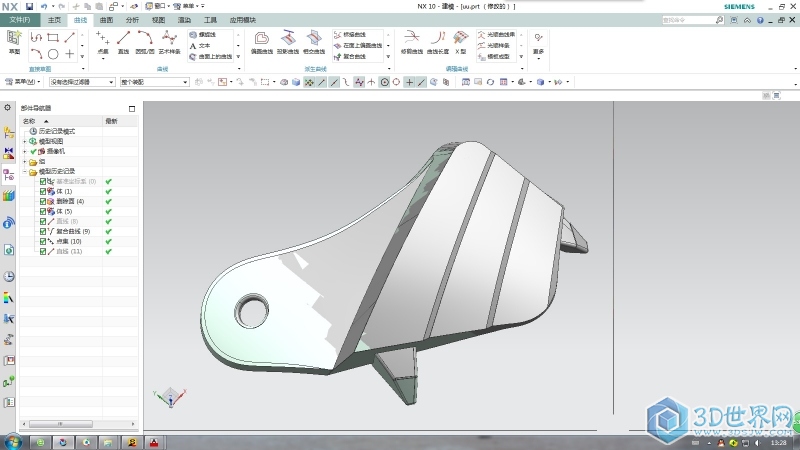The width and height of the screenshot is (800, 450).
Task: Open the X-Form (X 型) tool
Action: 460,39
